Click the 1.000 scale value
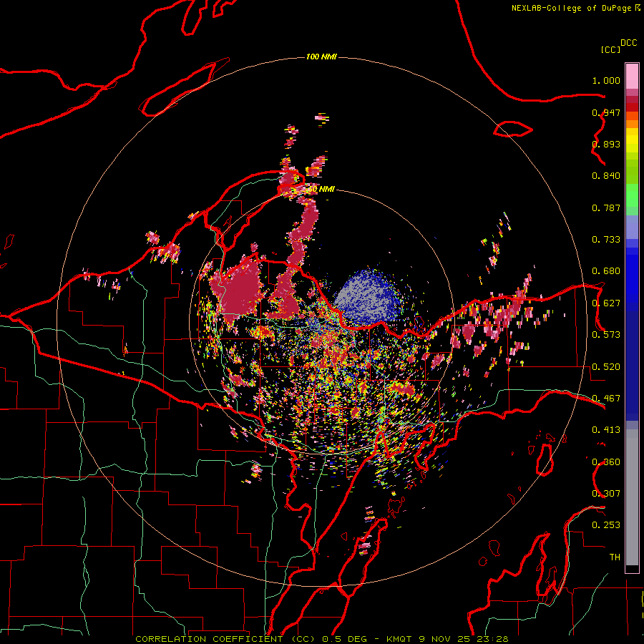The height and width of the screenshot is (644, 644). pyautogui.click(x=606, y=80)
